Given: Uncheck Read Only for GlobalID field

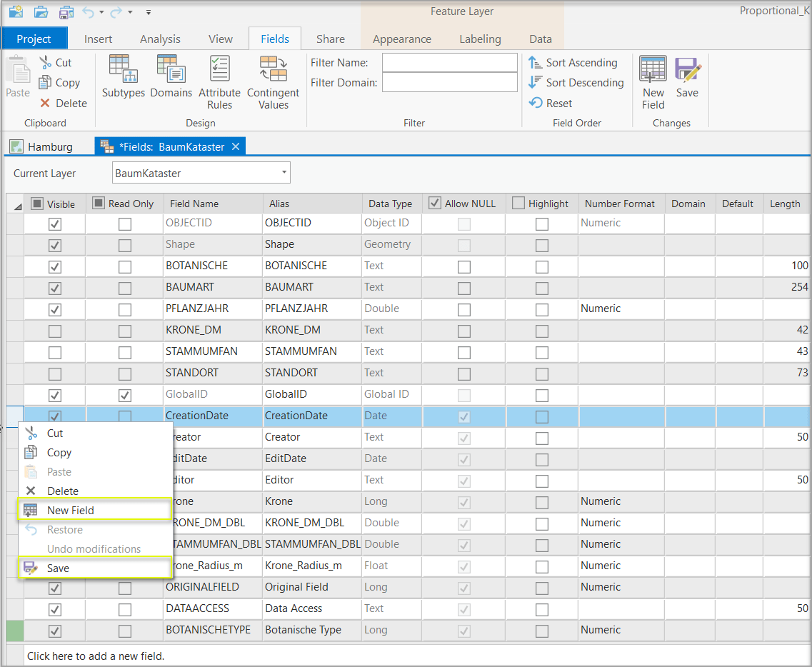Looking at the screenshot, I should pos(125,396).
